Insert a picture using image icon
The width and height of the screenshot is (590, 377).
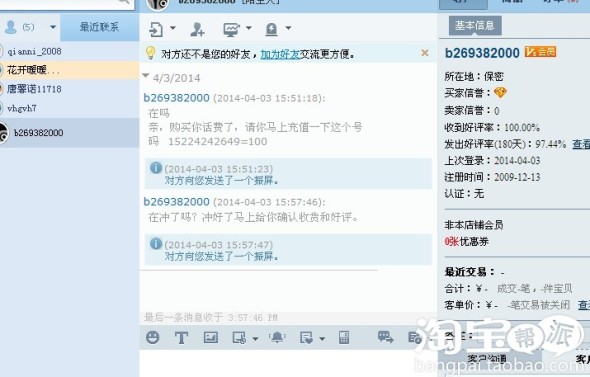211,337
